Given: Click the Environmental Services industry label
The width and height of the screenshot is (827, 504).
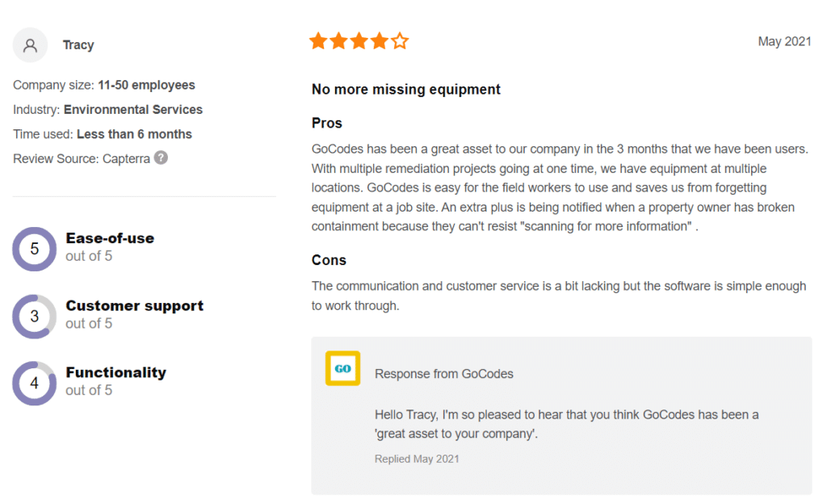Looking at the screenshot, I should 133,110.
